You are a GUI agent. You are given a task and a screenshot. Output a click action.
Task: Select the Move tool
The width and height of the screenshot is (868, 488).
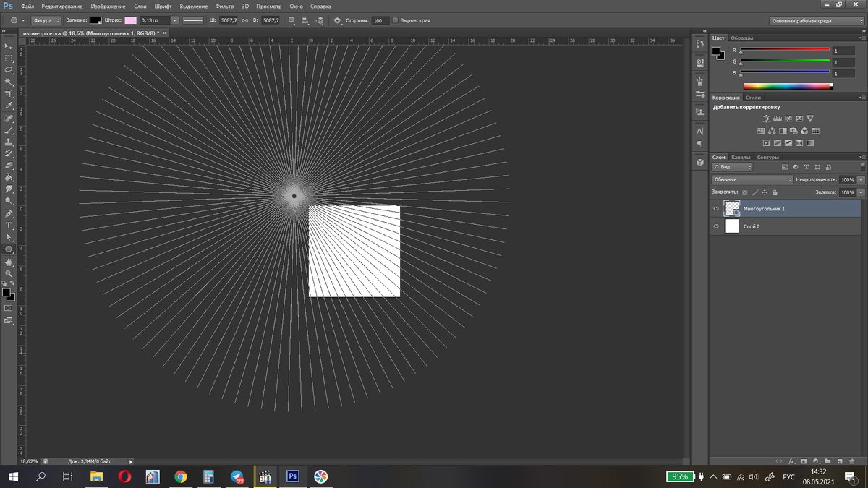pyautogui.click(x=9, y=46)
